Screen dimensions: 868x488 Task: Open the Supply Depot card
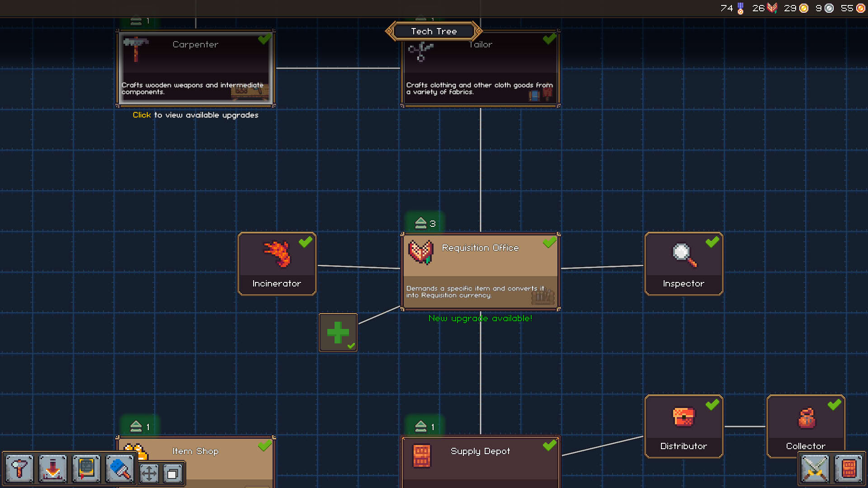tap(480, 462)
